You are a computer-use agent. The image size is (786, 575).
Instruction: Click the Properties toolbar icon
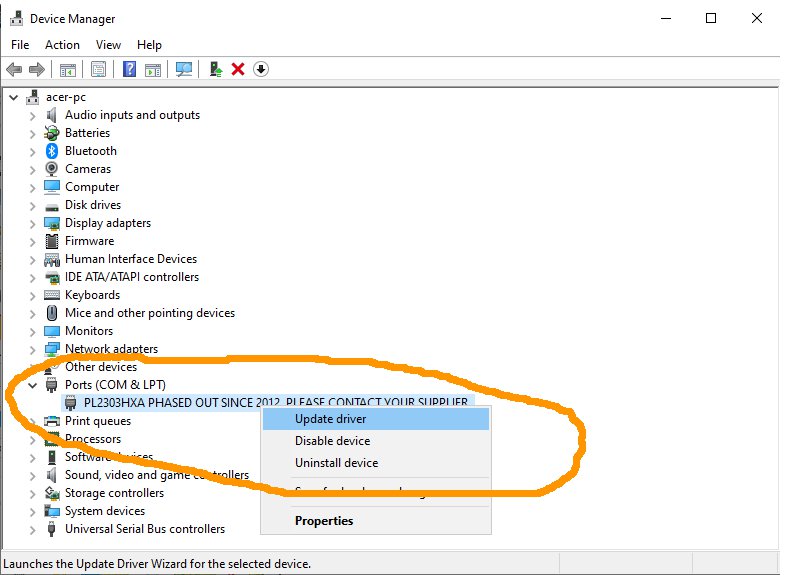(x=98, y=69)
